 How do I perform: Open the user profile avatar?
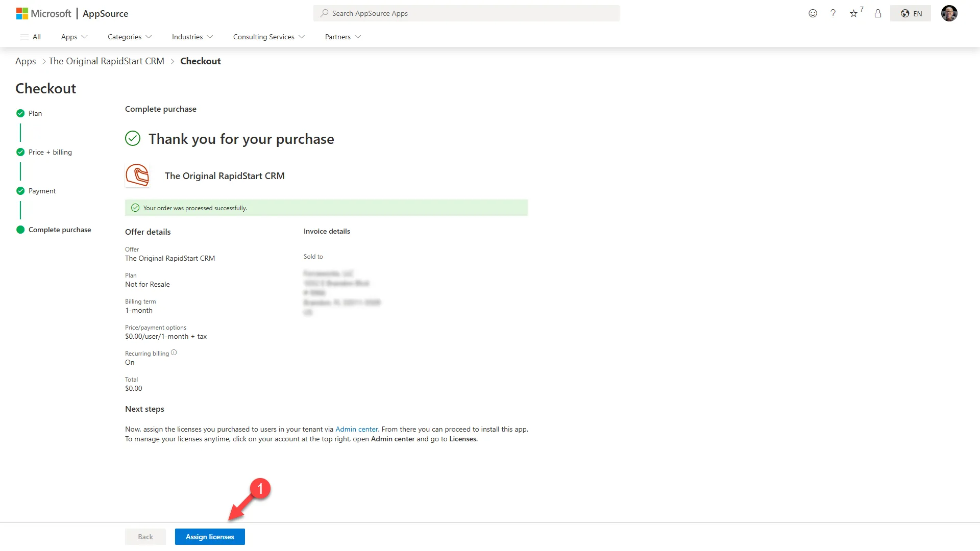(949, 13)
